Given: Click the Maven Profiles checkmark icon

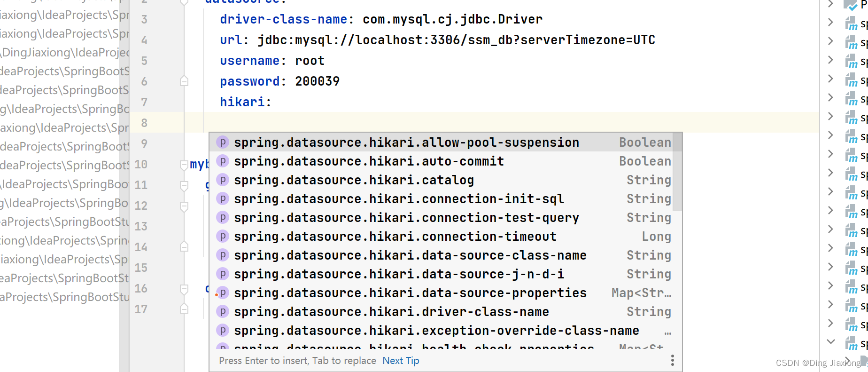Looking at the screenshot, I should [x=851, y=5].
